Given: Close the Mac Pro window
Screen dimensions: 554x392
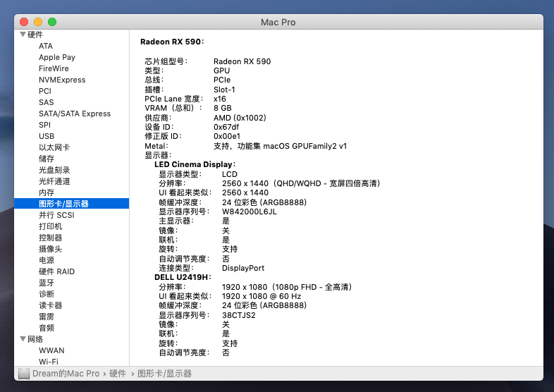Looking at the screenshot, I should coord(24,22).
